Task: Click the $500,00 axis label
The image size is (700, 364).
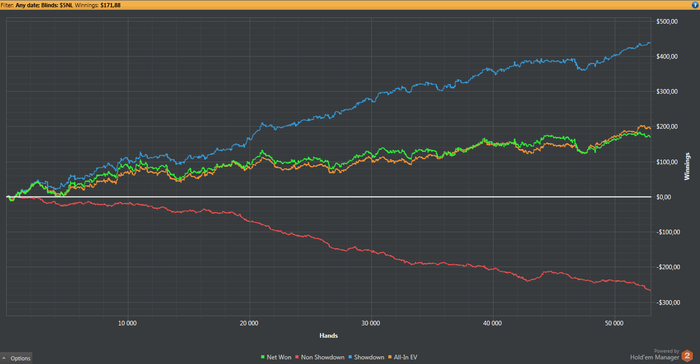Action: click(667, 21)
